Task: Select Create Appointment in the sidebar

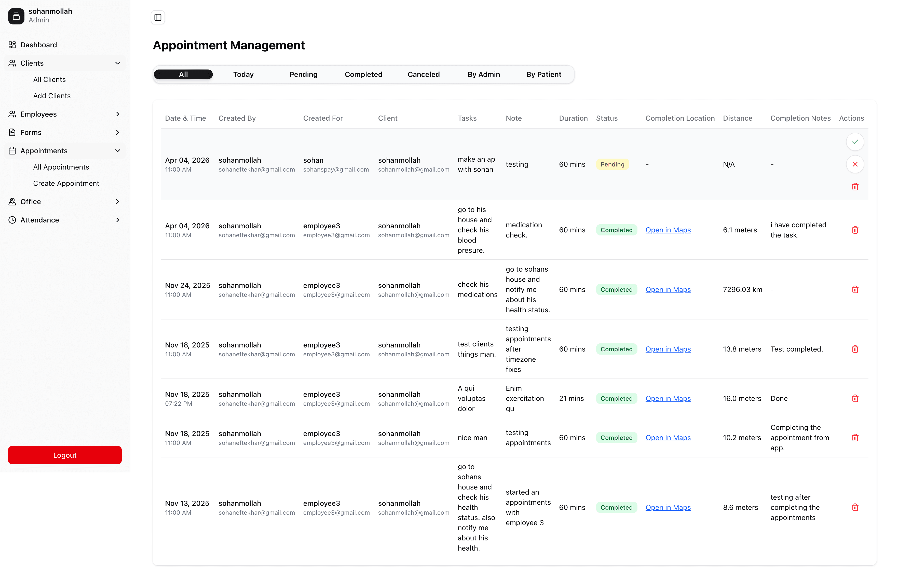Action: pos(66,183)
